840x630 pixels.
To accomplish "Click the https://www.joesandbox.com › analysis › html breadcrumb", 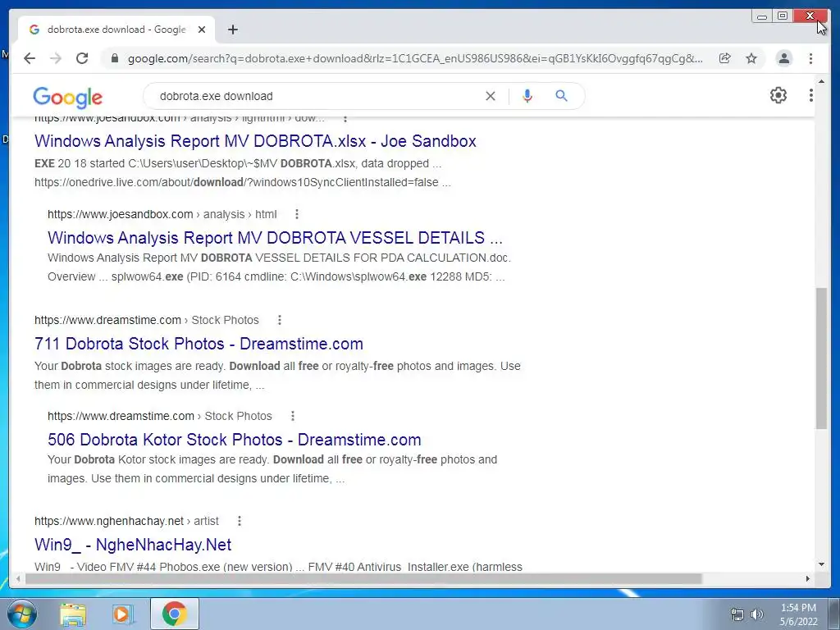I will click(162, 214).
